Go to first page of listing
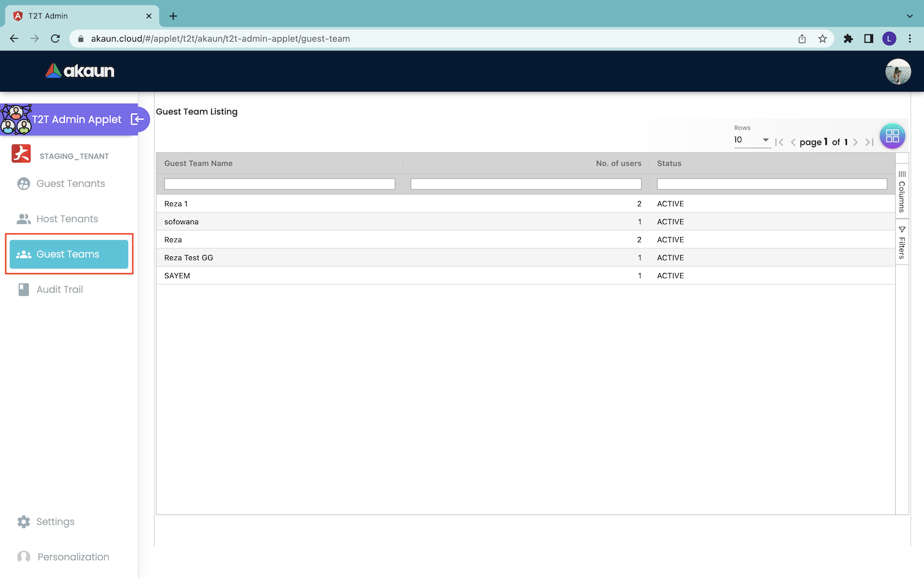The height and width of the screenshot is (578, 924). coord(779,142)
